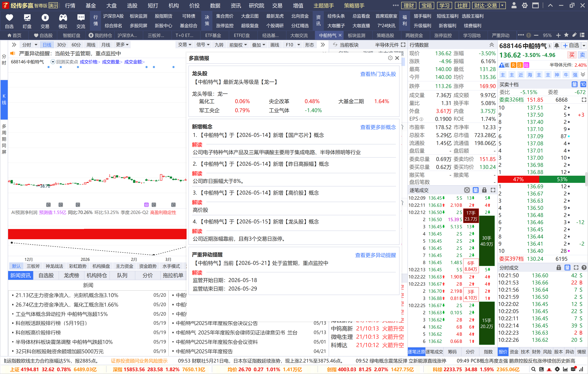Screen dimensions: 588x374
Task: Toggle lock icon in 逐笔成交 header
Action: (x=484, y=190)
